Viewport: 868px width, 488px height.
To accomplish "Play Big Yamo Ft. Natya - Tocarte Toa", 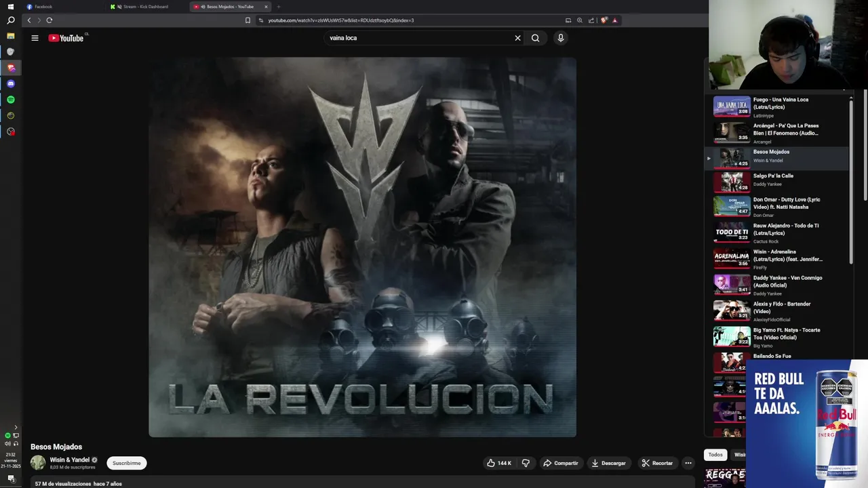I will [776, 337].
